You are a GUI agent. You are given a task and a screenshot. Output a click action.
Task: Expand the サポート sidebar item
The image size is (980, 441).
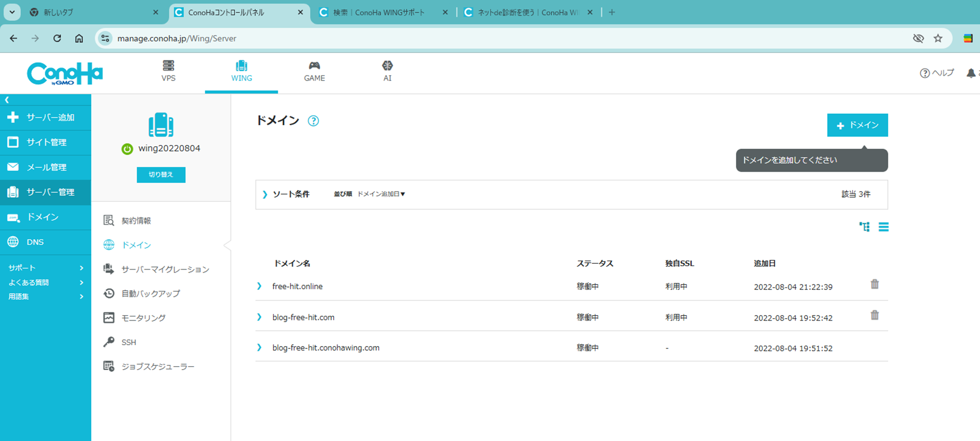pos(46,268)
